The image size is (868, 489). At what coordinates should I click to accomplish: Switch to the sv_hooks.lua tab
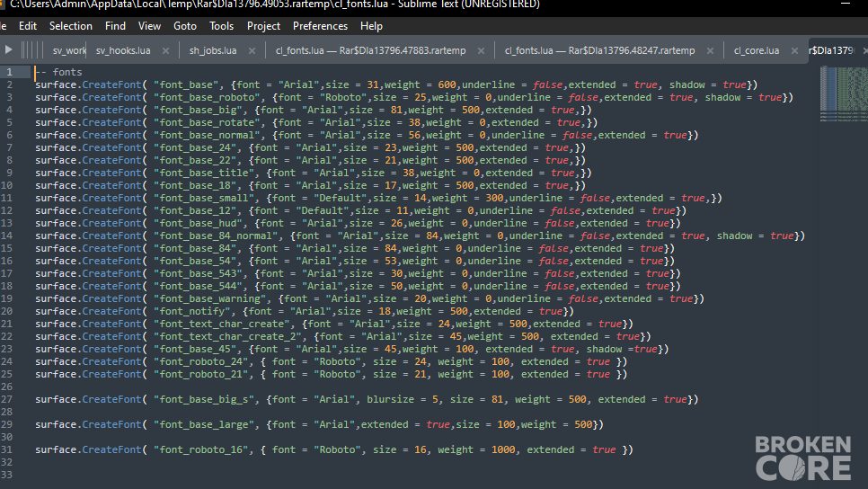coord(123,50)
